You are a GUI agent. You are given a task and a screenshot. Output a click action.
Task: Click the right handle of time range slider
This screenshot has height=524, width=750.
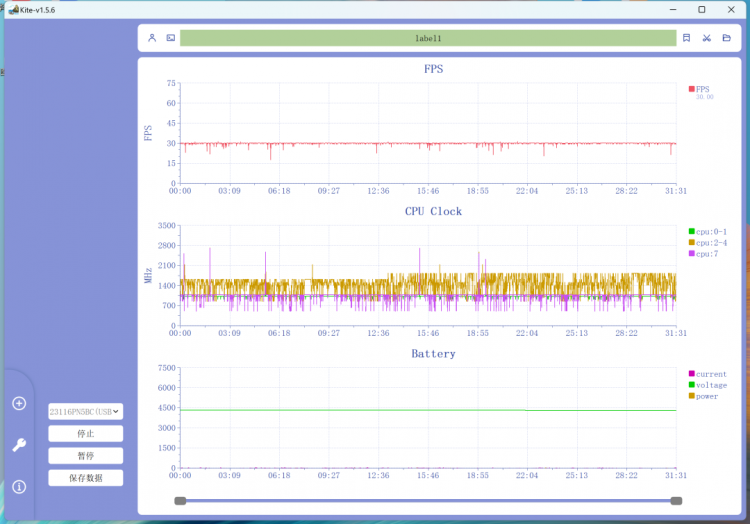pos(676,501)
